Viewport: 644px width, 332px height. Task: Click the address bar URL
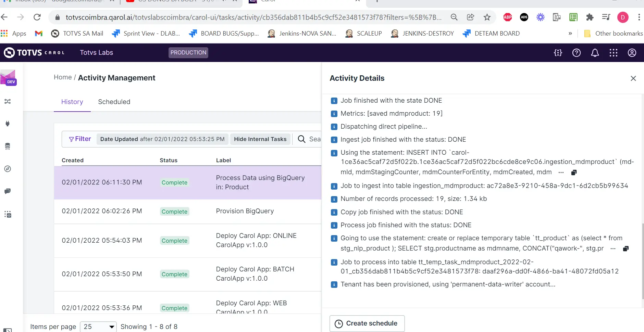point(253,17)
